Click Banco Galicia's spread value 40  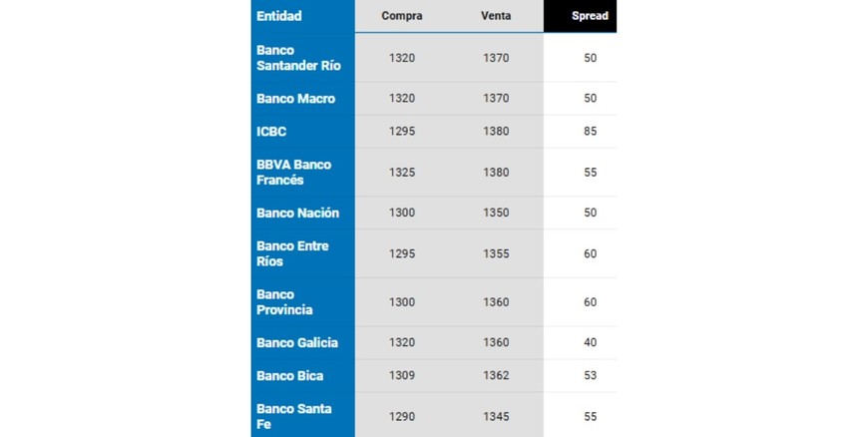click(x=591, y=343)
